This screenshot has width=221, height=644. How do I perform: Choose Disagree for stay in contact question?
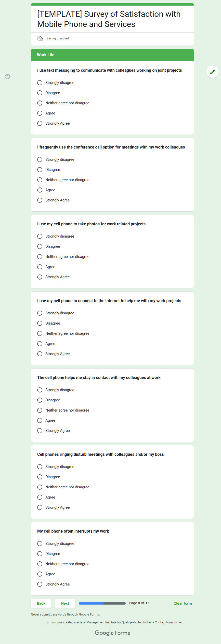pyautogui.click(x=40, y=400)
